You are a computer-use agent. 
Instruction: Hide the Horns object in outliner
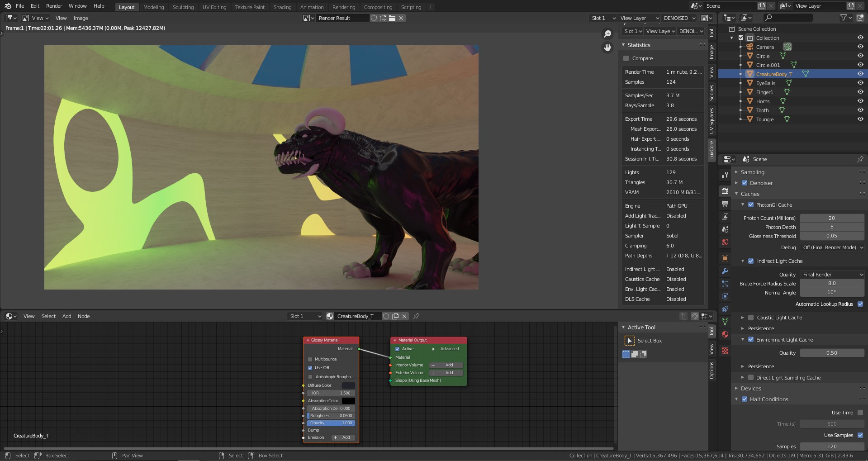(x=860, y=101)
